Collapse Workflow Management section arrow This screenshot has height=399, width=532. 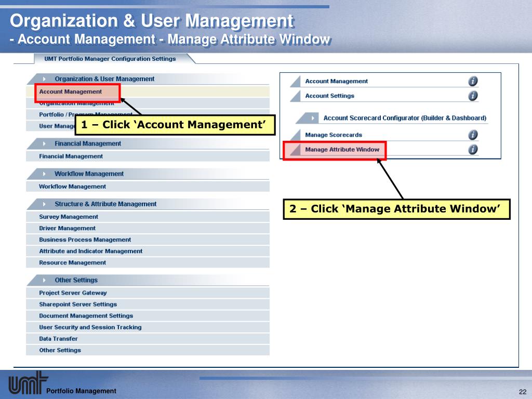[x=44, y=174]
